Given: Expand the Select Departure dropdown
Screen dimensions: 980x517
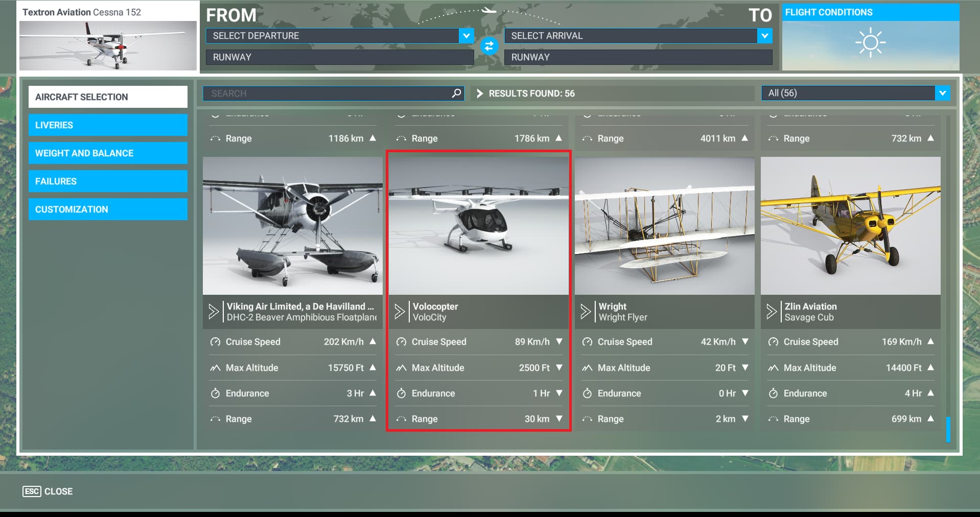Looking at the screenshot, I should (465, 36).
